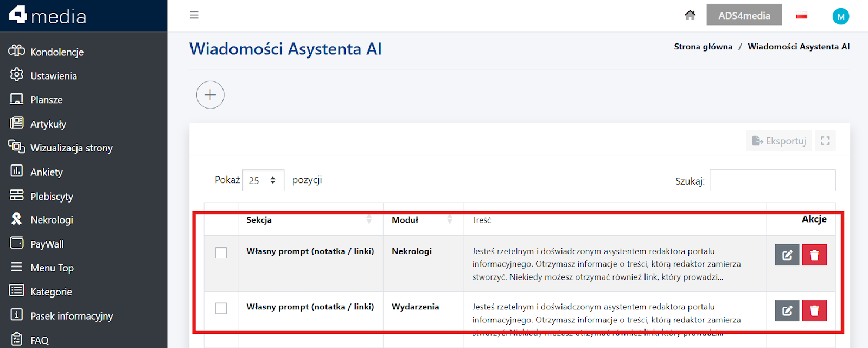Focus the Szukaj search field

click(x=773, y=180)
